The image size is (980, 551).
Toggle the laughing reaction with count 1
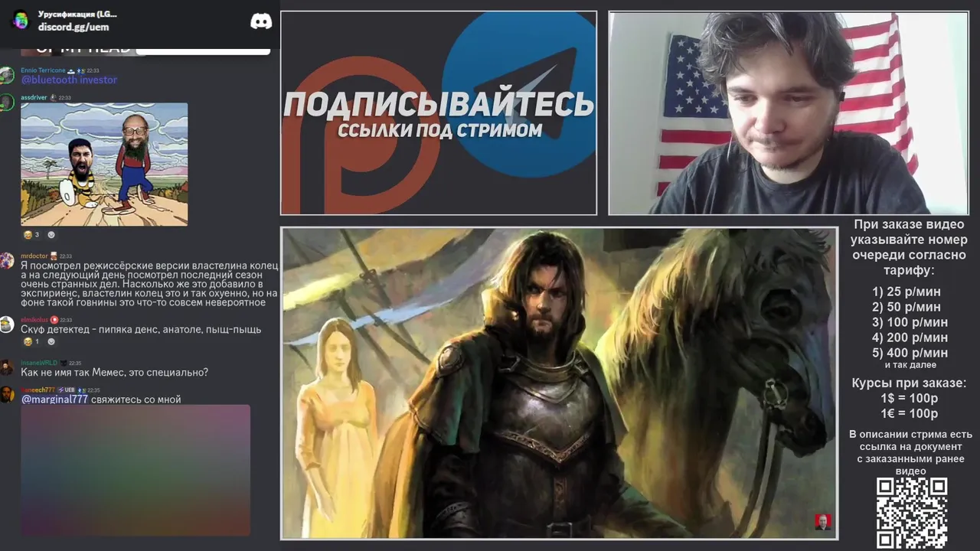(31, 341)
